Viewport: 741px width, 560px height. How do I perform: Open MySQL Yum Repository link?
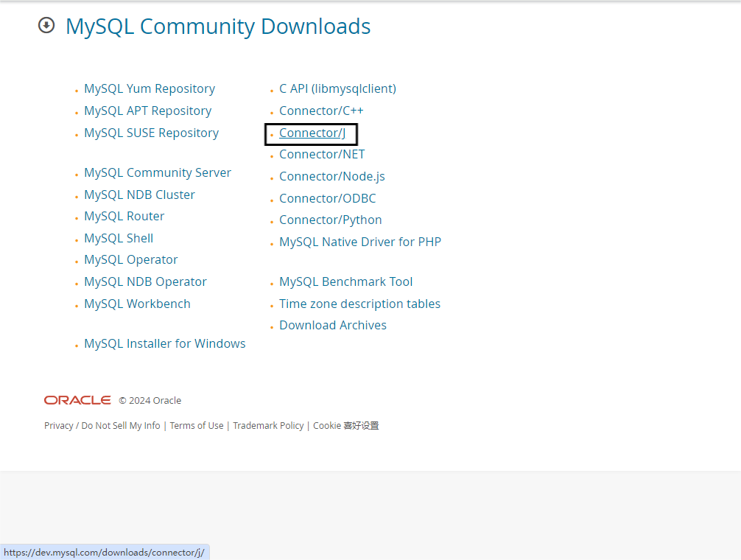pos(150,89)
